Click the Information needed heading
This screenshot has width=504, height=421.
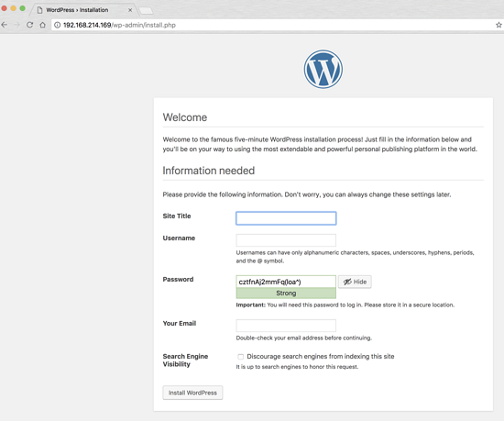[x=209, y=171]
